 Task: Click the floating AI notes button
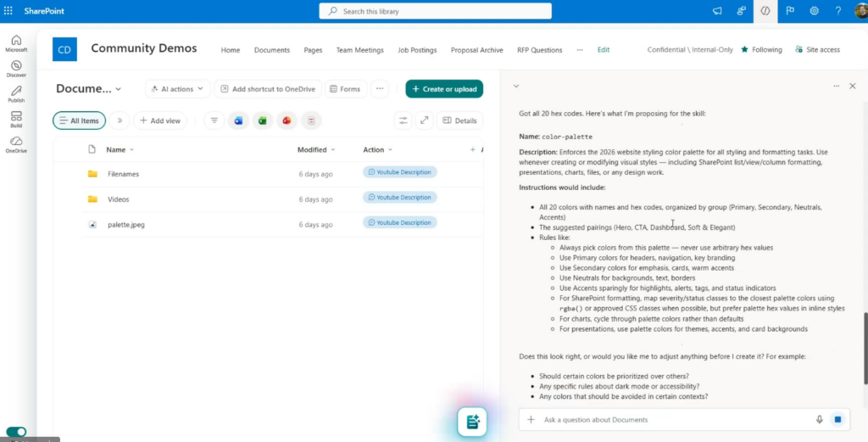coord(473,422)
